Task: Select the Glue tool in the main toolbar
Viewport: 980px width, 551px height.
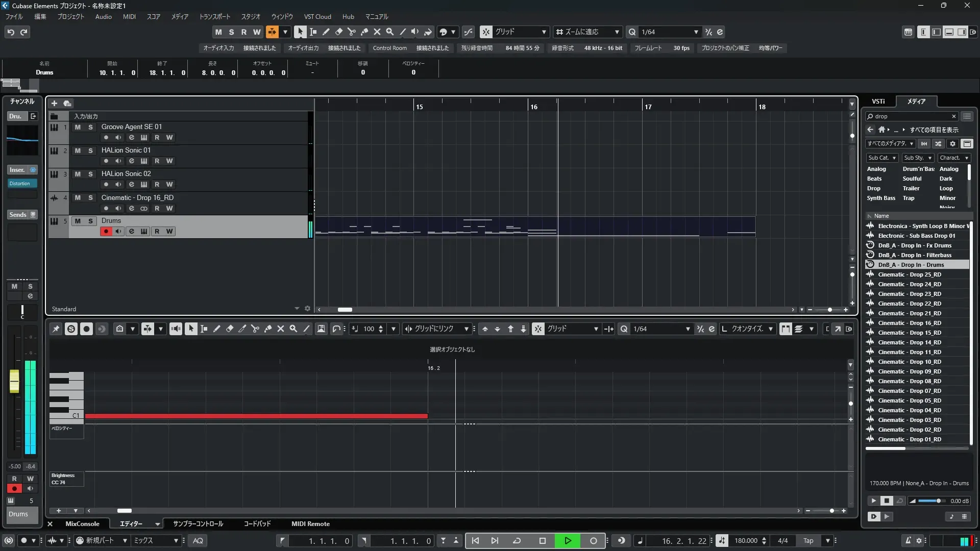Action: (x=364, y=32)
